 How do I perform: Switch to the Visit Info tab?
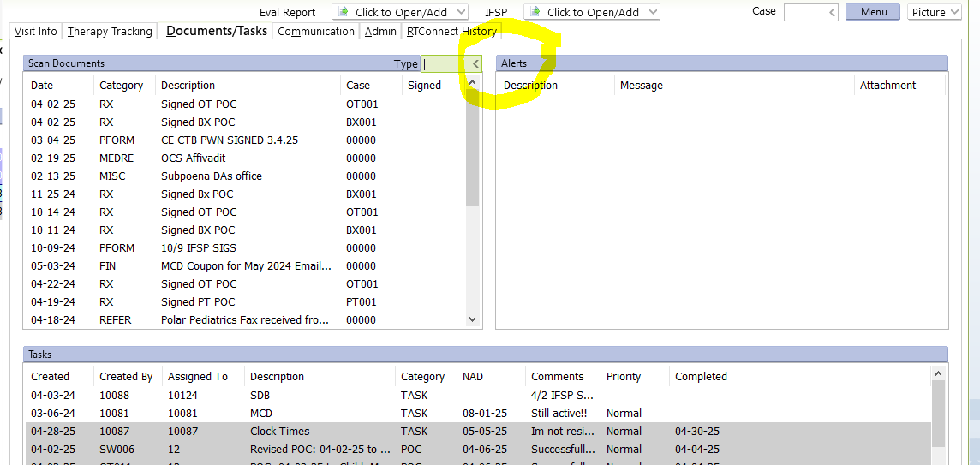tap(36, 32)
